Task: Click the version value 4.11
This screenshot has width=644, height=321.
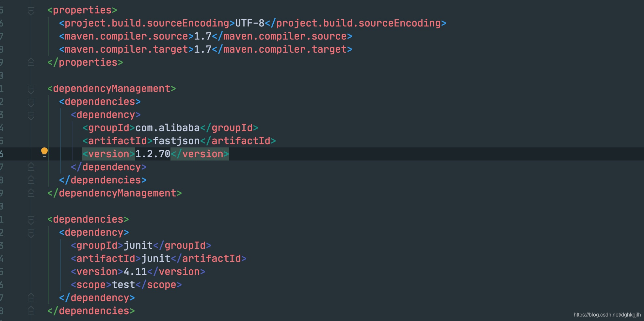Action: 135,272
